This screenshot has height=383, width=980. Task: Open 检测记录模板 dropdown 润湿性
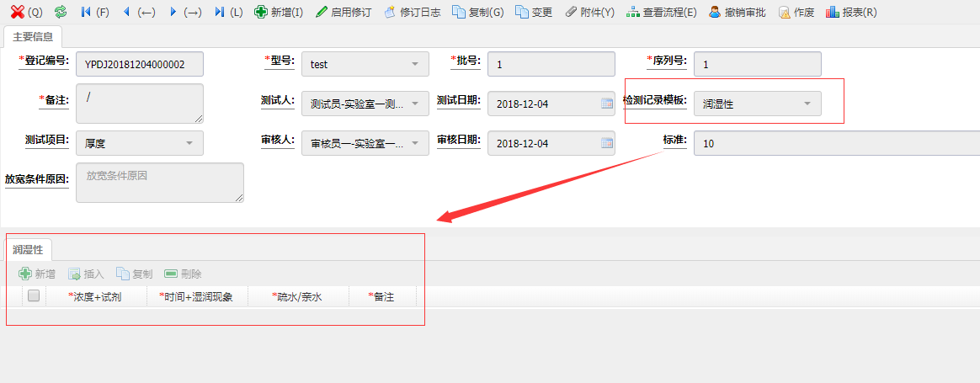coord(758,104)
